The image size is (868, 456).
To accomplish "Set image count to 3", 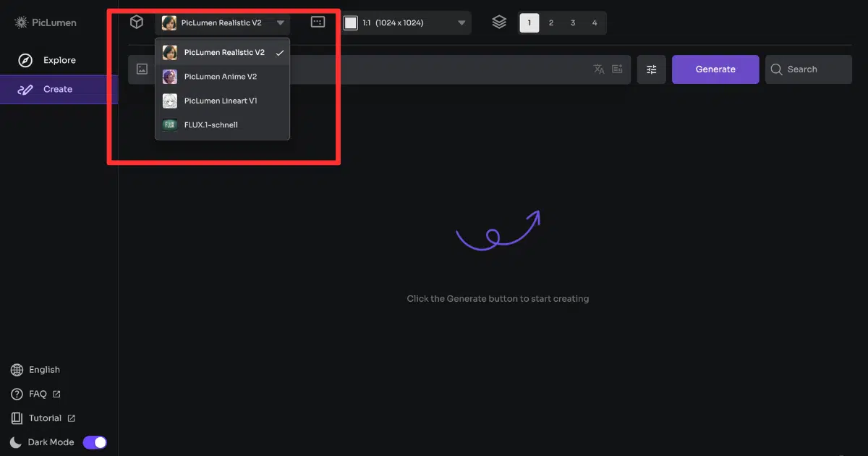I will pyautogui.click(x=573, y=23).
